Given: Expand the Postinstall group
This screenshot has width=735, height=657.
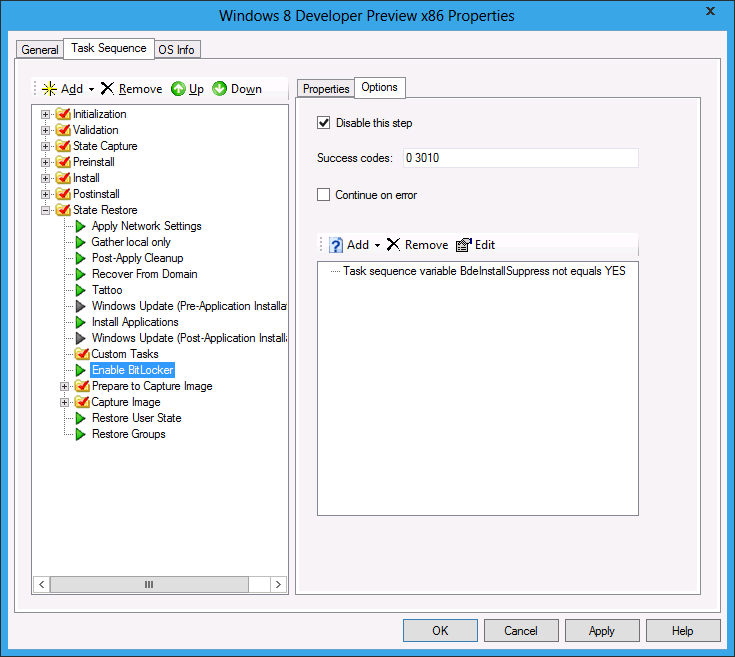Looking at the screenshot, I should coord(45,194).
